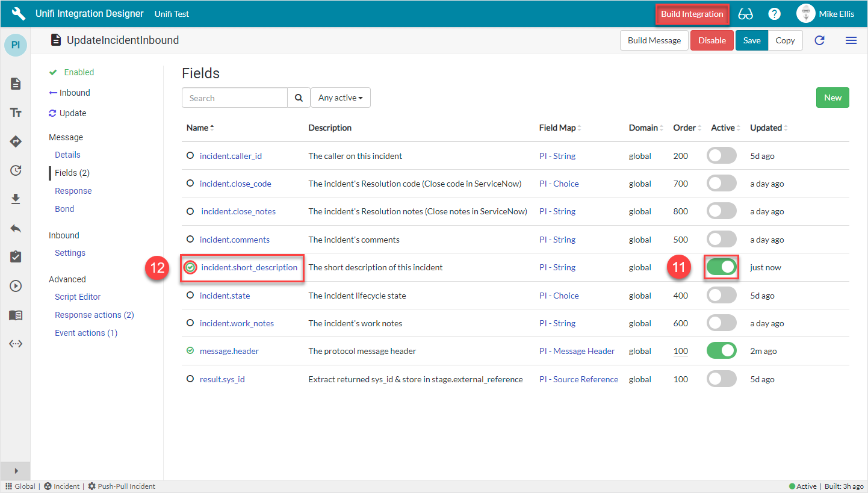Click the Search fields input box
Screen dimensions: 868x493
(235, 98)
